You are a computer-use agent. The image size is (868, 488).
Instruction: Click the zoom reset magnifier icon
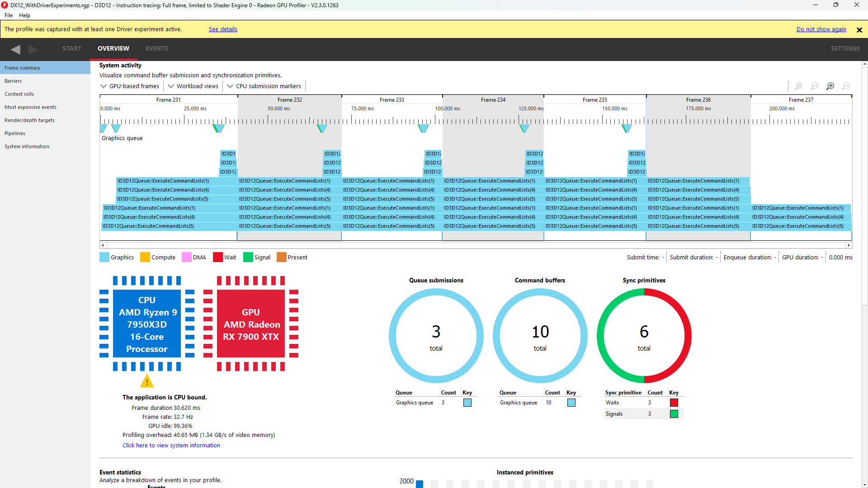click(814, 86)
